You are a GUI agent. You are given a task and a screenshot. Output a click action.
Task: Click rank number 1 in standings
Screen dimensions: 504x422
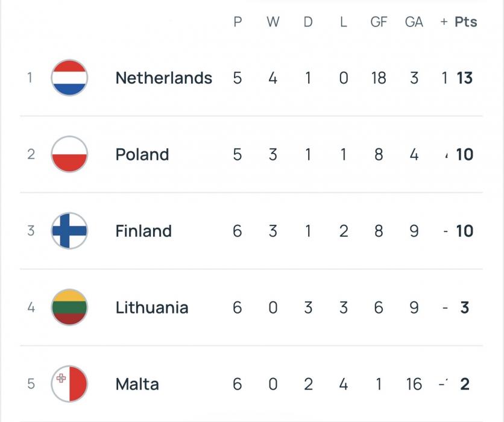(x=29, y=78)
